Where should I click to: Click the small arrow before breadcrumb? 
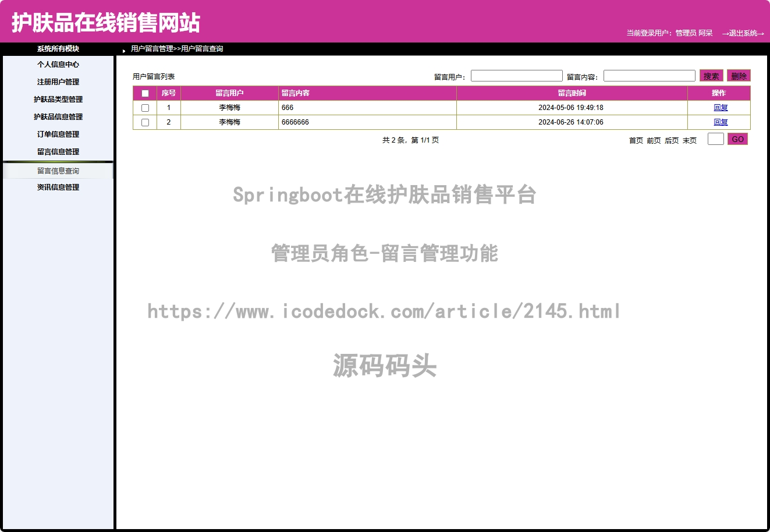click(124, 51)
